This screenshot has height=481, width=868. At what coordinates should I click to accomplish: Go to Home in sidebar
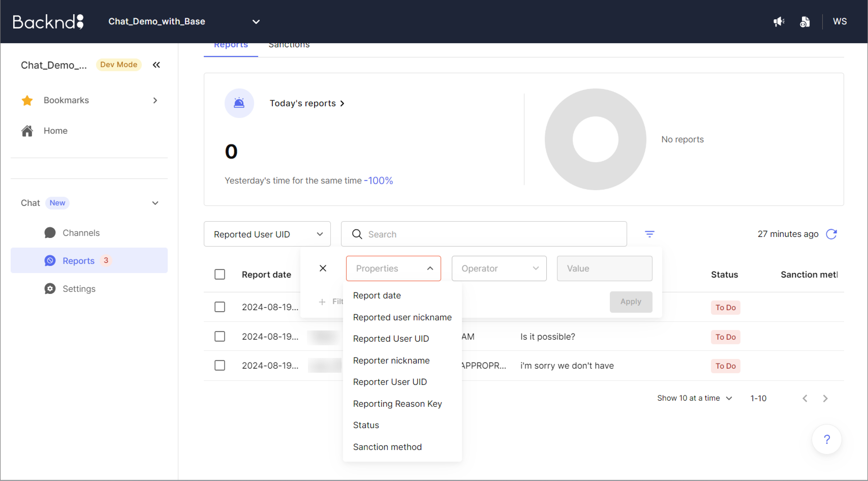pyautogui.click(x=89, y=131)
